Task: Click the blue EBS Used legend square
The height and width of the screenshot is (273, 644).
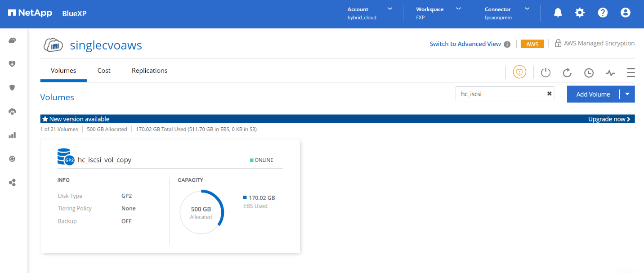Action: pos(245,197)
